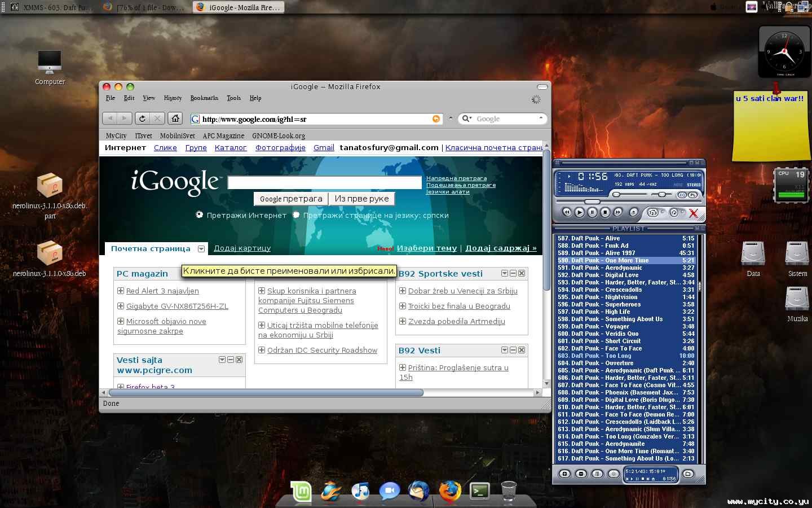812x508 pixels.
Task: Skip to next track in XMMS
Action: tap(618, 212)
